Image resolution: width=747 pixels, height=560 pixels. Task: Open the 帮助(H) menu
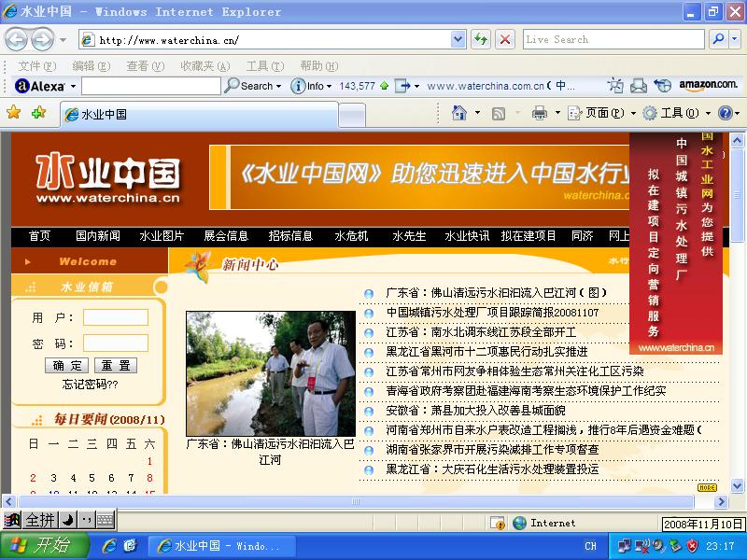click(x=318, y=65)
